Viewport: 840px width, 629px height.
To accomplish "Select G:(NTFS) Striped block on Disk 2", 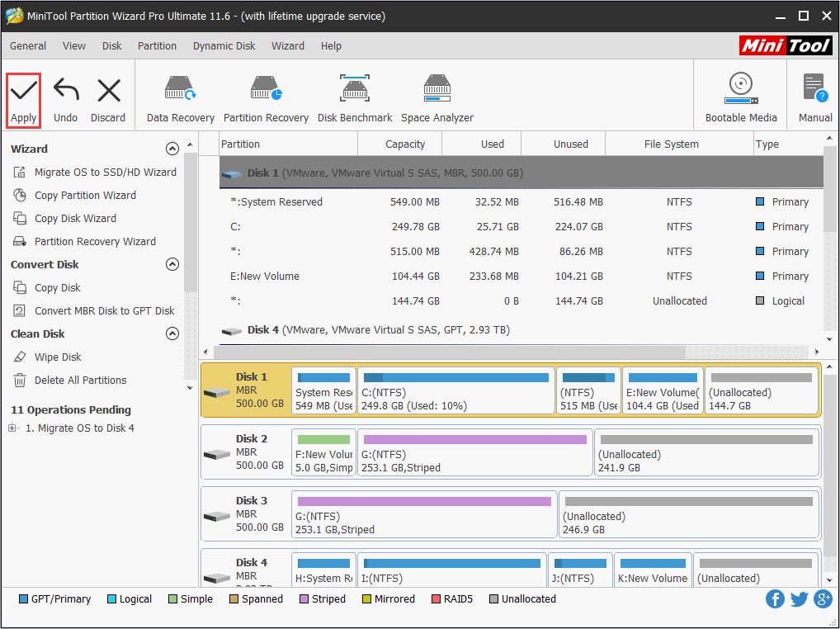I will pos(475,452).
